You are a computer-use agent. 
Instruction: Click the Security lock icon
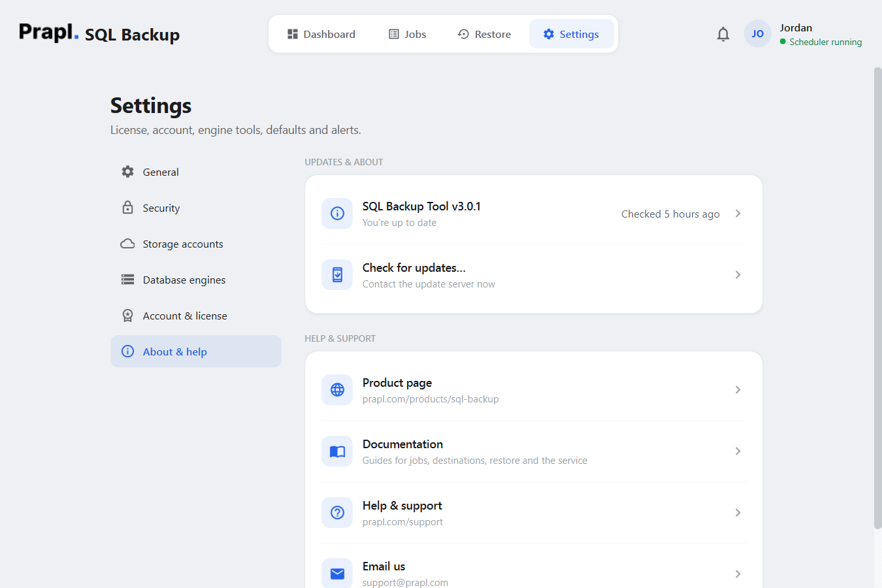[127, 207]
